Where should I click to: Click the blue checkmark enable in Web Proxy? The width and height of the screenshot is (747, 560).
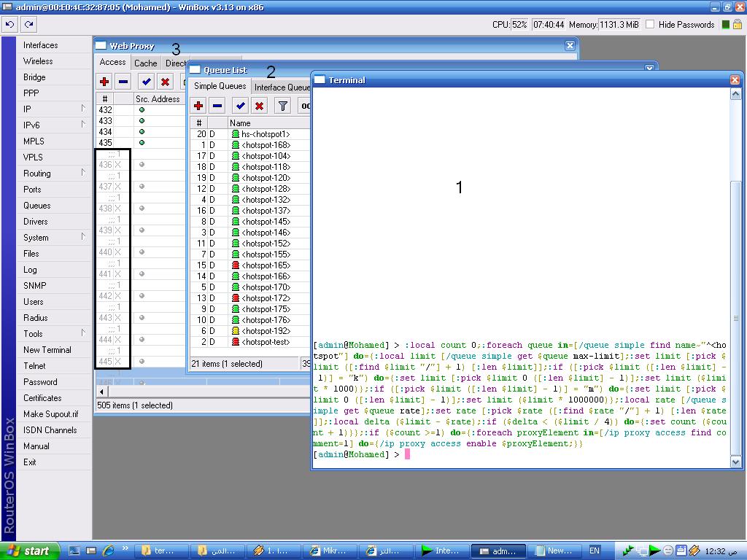coord(147,82)
